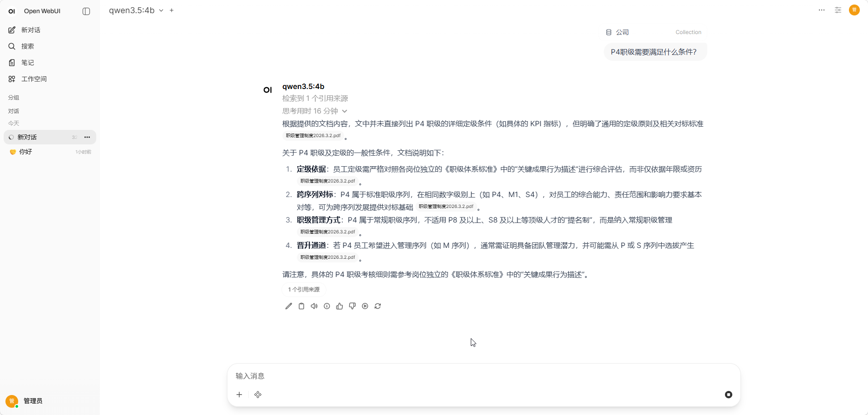Continue the response with the play icon
Image resolution: width=868 pixels, height=415 pixels.
[365, 306]
